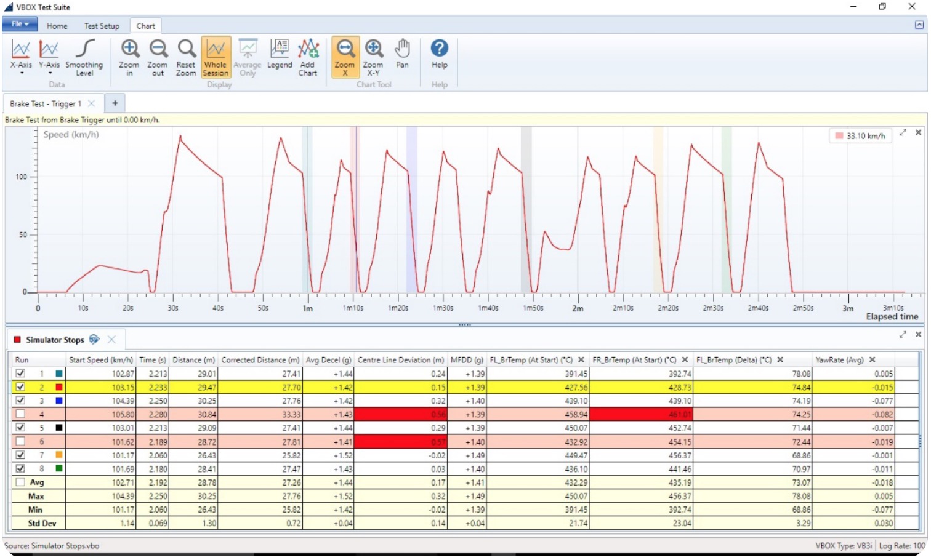Screen dimensions: 931x560
Task: Toggle the Avg row checkbox
Action: (x=20, y=482)
